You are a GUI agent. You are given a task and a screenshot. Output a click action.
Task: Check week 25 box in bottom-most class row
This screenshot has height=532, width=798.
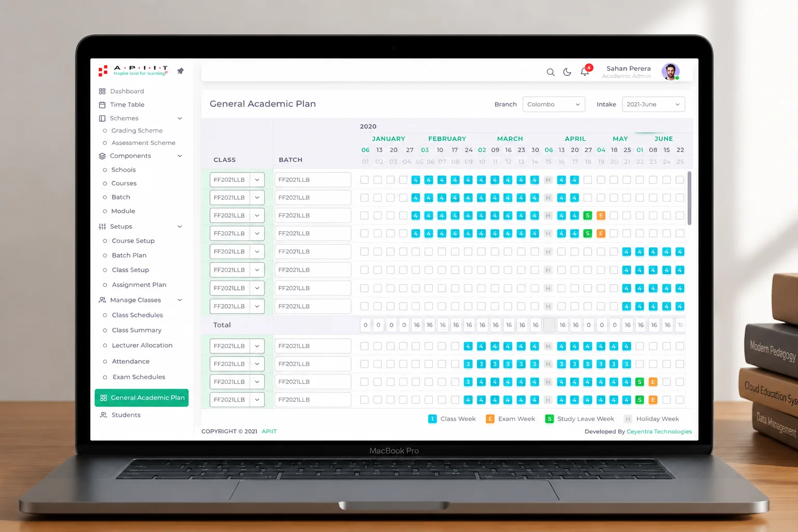tap(680, 400)
